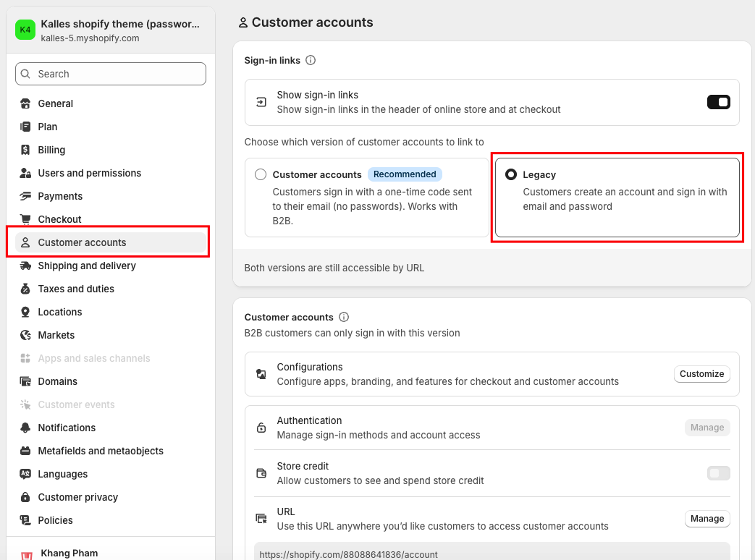Click the Markets globe icon
Screen dimensions: 755x560
tap(25, 335)
